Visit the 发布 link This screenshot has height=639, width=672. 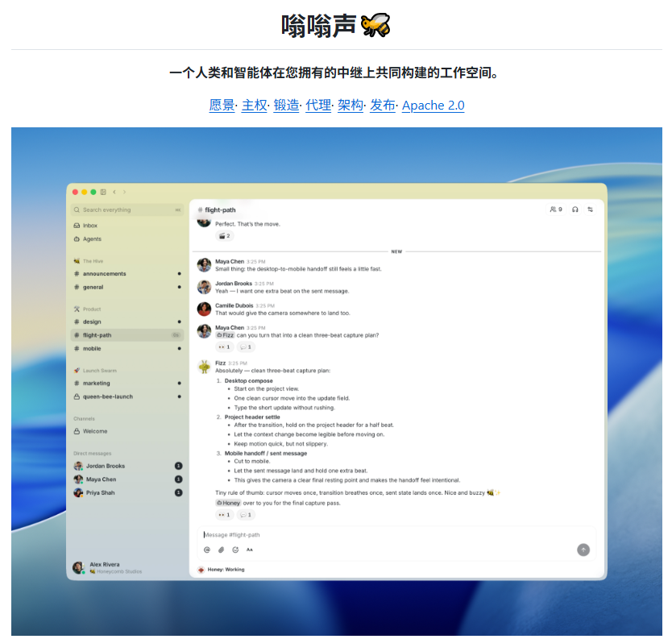[x=383, y=105]
